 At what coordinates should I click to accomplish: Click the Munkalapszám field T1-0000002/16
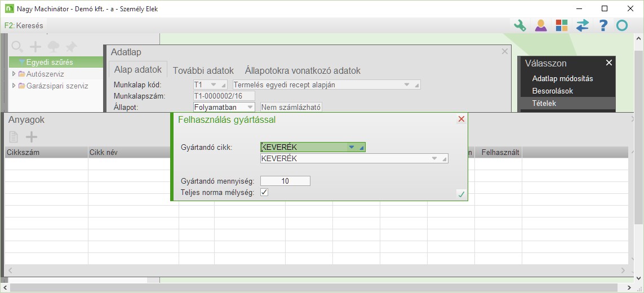click(224, 96)
